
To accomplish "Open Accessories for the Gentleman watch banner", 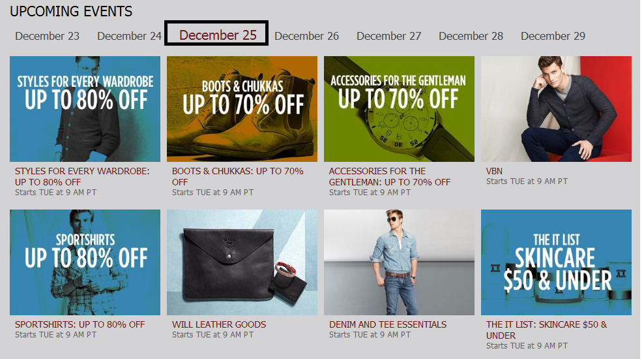I will click(x=399, y=109).
